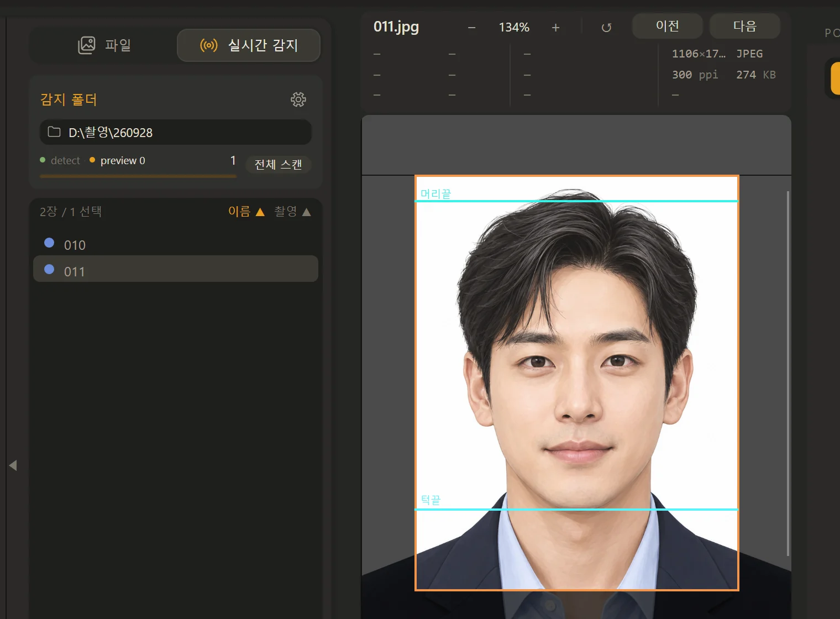Image resolution: width=840 pixels, height=619 pixels.
Task: Select file 010 in the list
Action: 176,244
